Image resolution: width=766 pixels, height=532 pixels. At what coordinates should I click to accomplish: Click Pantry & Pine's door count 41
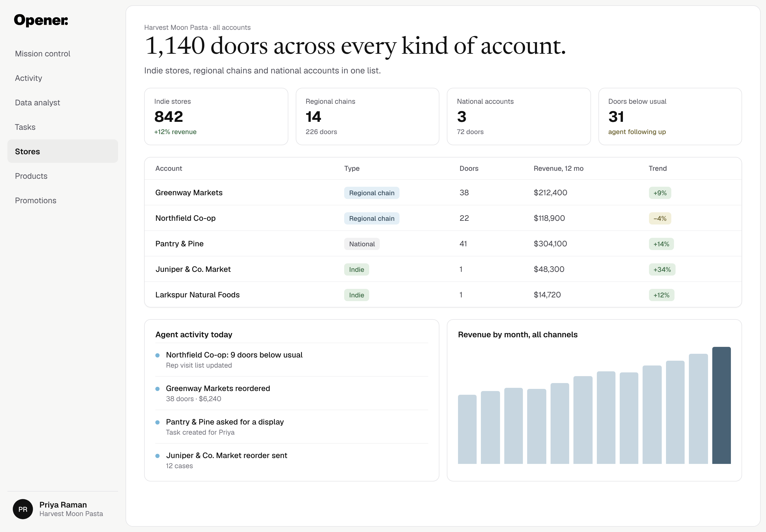(463, 244)
